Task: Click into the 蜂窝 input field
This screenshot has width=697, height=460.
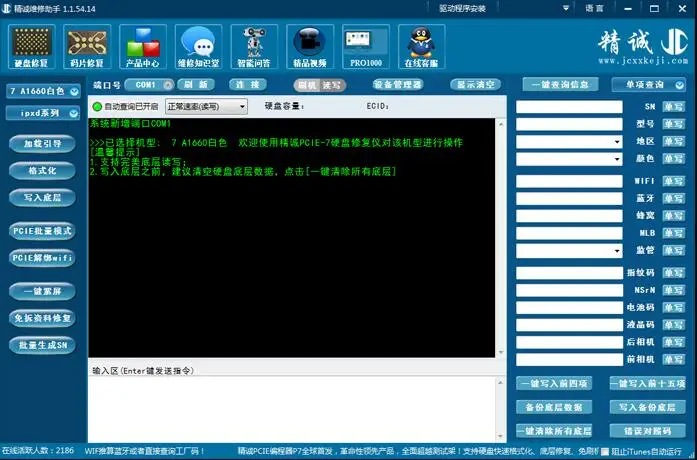Action: pyautogui.click(x=569, y=216)
